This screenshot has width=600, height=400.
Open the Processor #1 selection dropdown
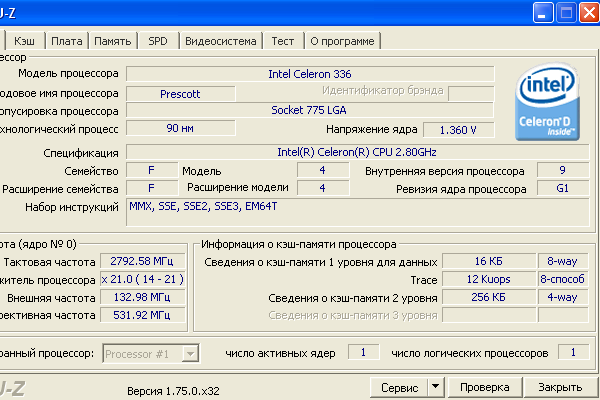click(191, 353)
